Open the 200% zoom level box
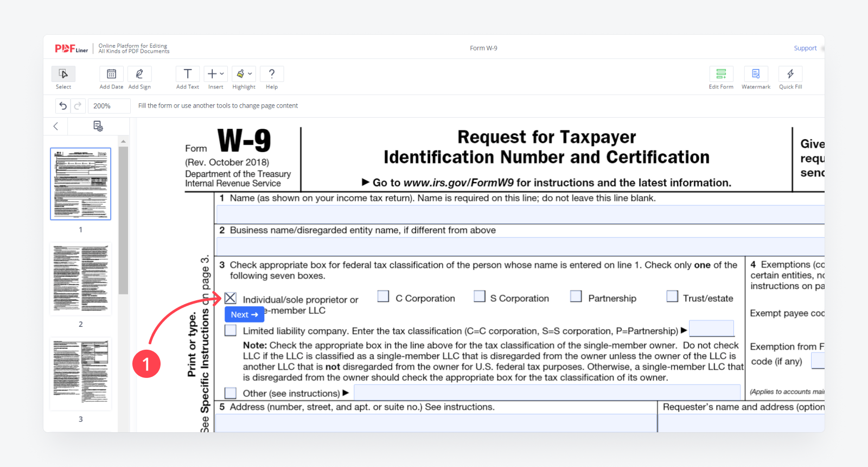This screenshot has width=868, height=467. coord(108,106)
